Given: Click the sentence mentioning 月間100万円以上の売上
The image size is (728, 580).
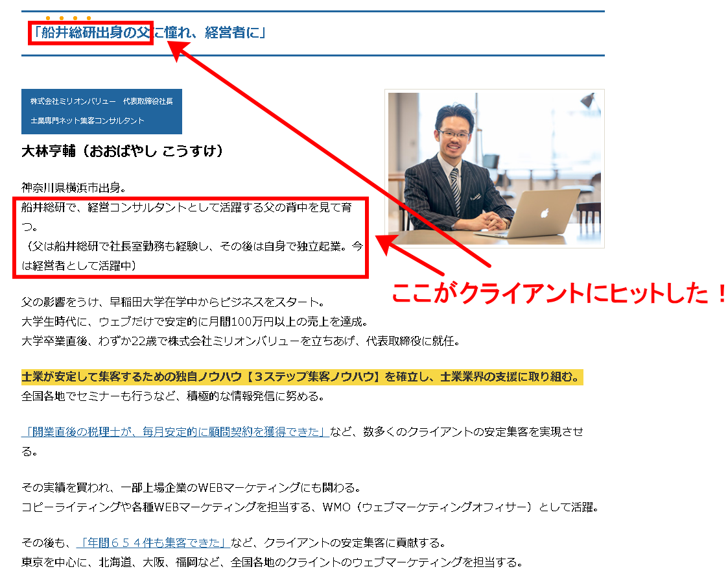Looking at the screenshot, I should [194, 320].
